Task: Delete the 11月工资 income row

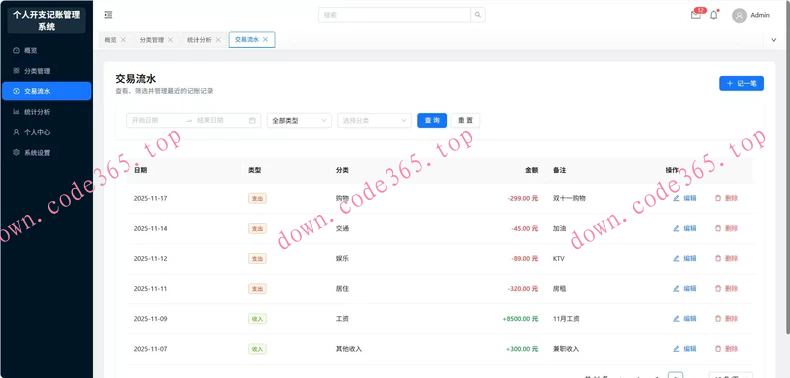Action: 726,319
